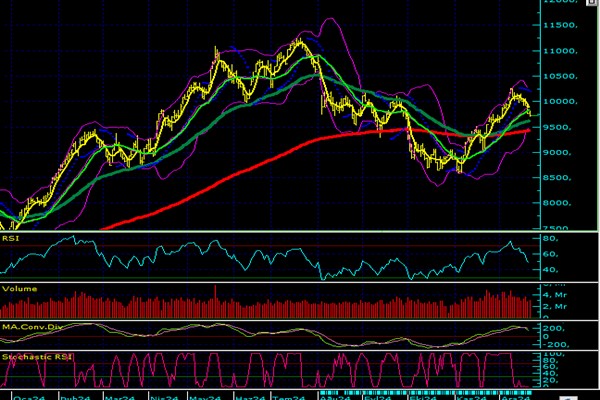Select the Volume panel label
This screenshot has width=600, height=400.
tap(19, 288)
